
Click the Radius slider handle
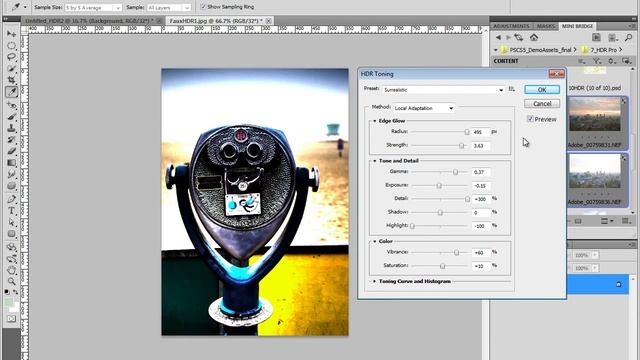[x=467, y=132]
